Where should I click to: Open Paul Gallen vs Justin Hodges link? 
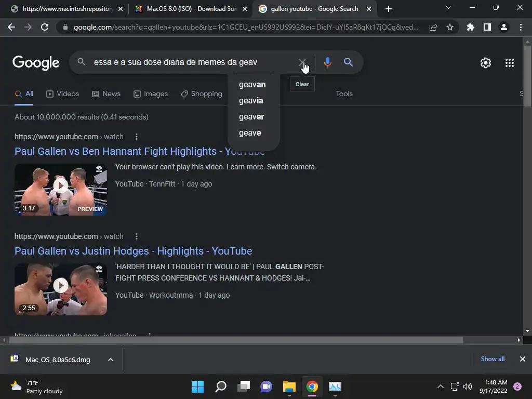pos(134,251)
